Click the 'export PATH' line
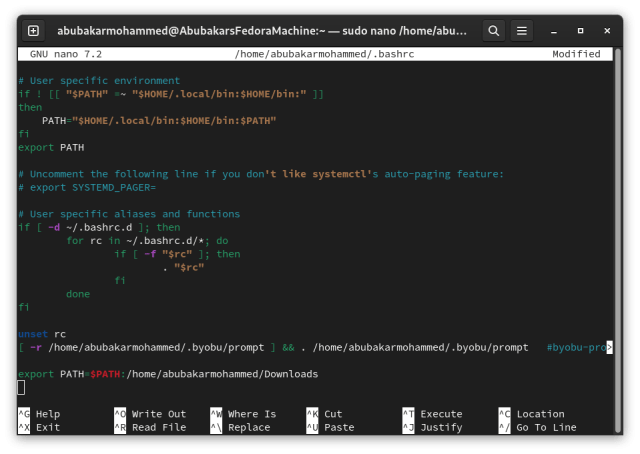Image resolution: width=640 pixels, height=454 pixels. (51, 147)
